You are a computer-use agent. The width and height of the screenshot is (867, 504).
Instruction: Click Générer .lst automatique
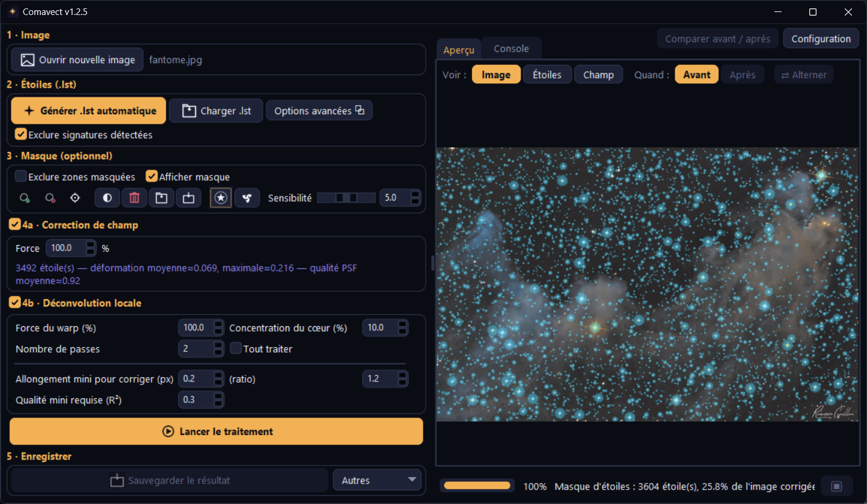[x=88, y=111]
